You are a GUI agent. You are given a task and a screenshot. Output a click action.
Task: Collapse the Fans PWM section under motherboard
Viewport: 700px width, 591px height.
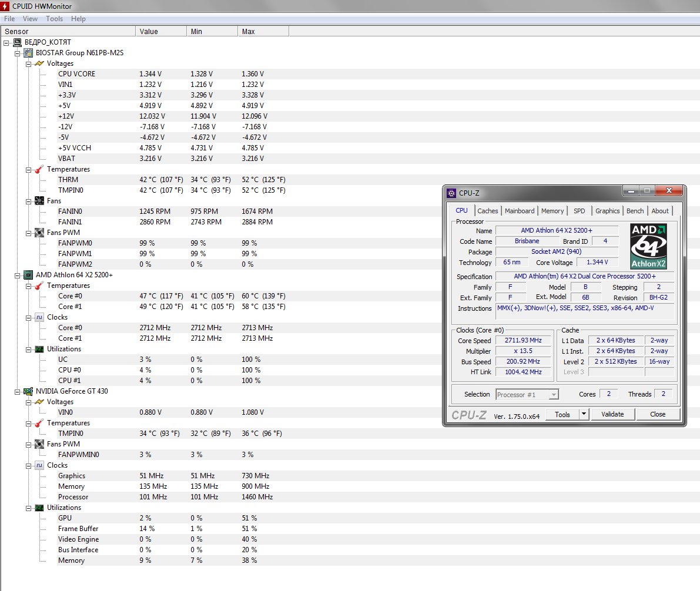[29, 233]
